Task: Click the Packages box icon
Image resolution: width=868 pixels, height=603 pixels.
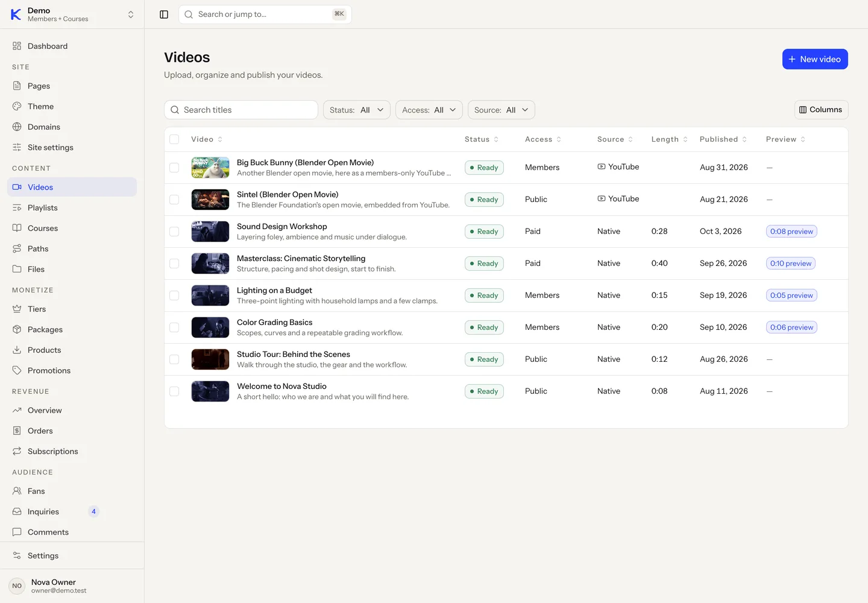Action: tap(17, 329)
